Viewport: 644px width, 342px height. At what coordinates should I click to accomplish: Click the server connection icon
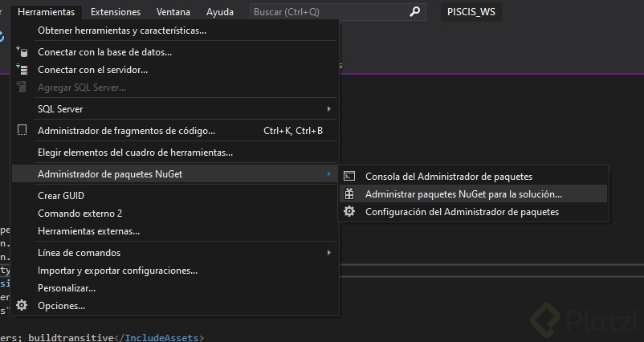coord(22,70)
